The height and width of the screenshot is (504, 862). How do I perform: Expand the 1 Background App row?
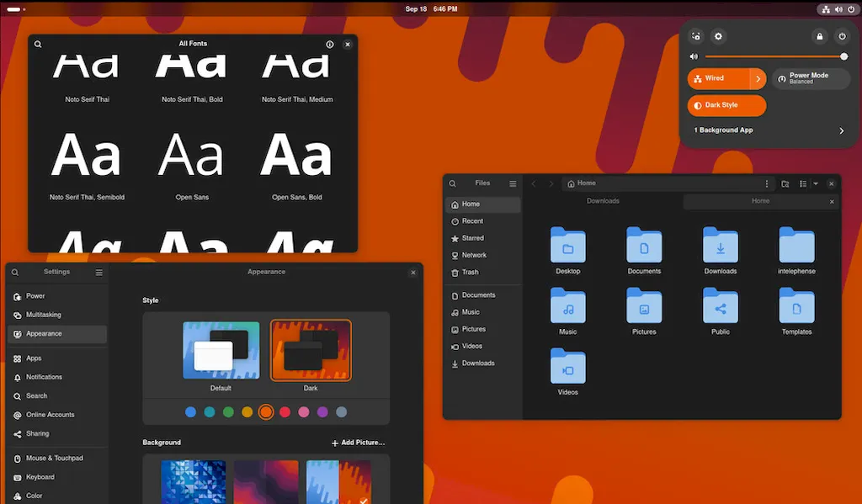click(769, 130)
